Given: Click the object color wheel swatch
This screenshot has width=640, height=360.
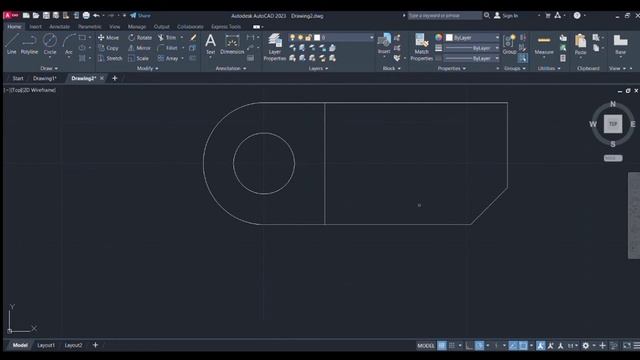Looking at the screenshot, I should pyautogui.click(x=438, y=38).
